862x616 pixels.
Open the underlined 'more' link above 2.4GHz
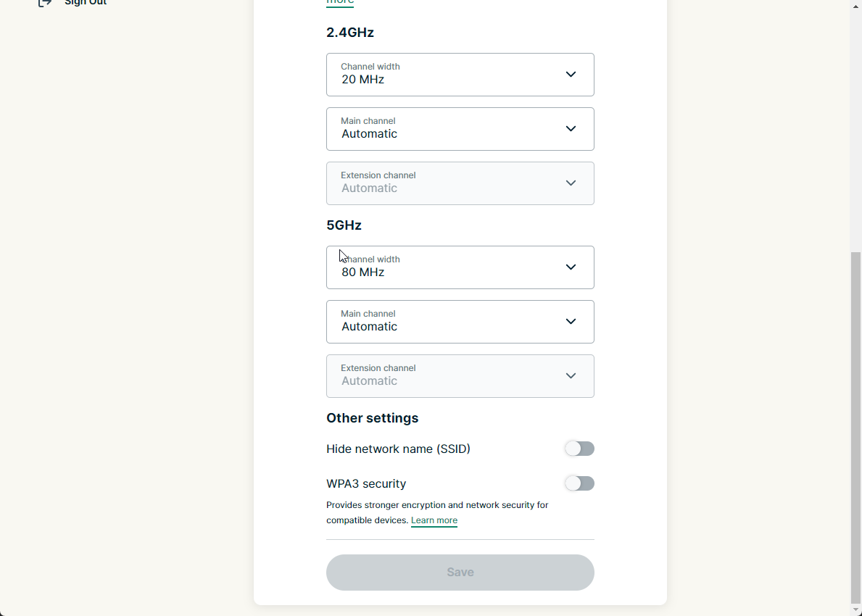pyautogui.click(x=340, y=2)
